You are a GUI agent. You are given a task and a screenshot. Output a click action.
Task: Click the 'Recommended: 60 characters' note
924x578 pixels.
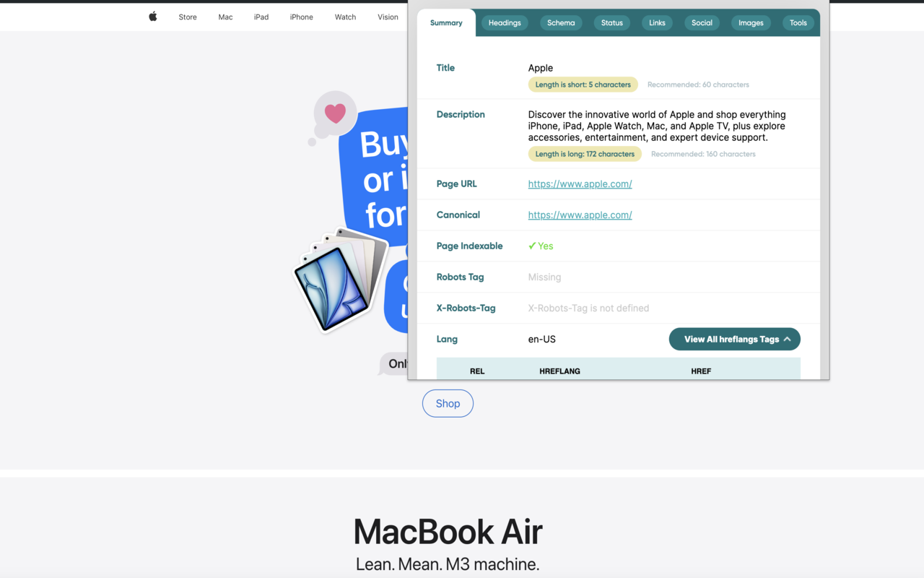click(x=698, y=85)
